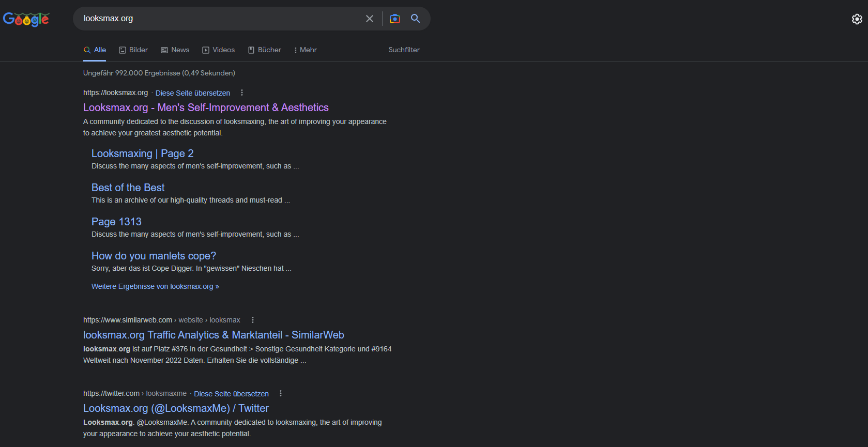Open three-dot menu for looksmax.org result
The image size is (868, 447).
(x=242, y=93)
